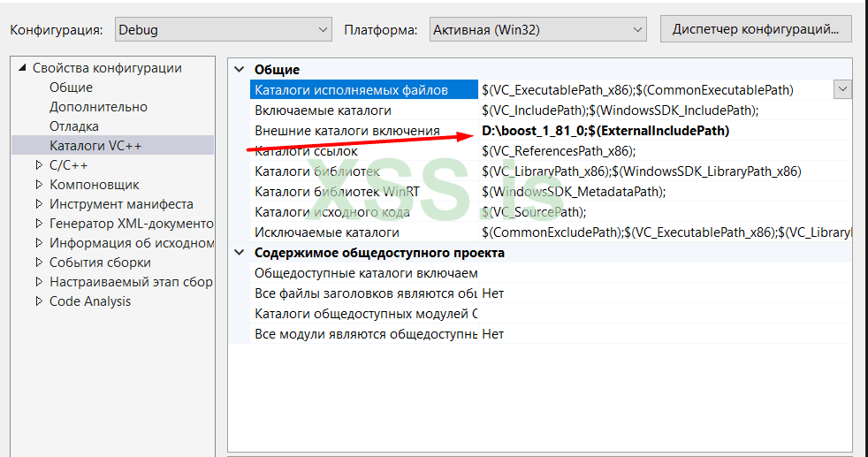868x457 pixels.
Task: Select the Каталоги библиотек property
Action: (x=363, y=171)
